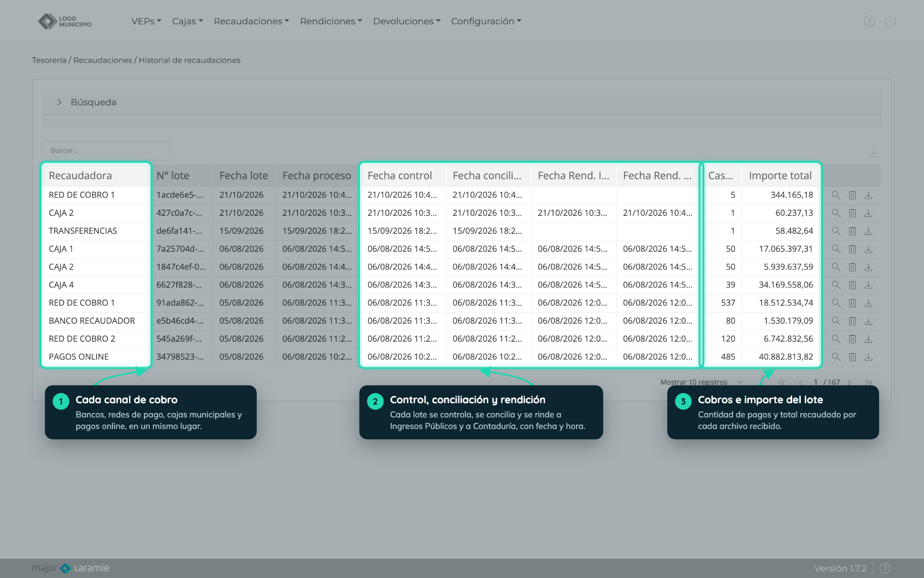This screenshot has height=578, width=924.
Task: View details magnifier for CAJA 1 row
Action: [836, 249]
